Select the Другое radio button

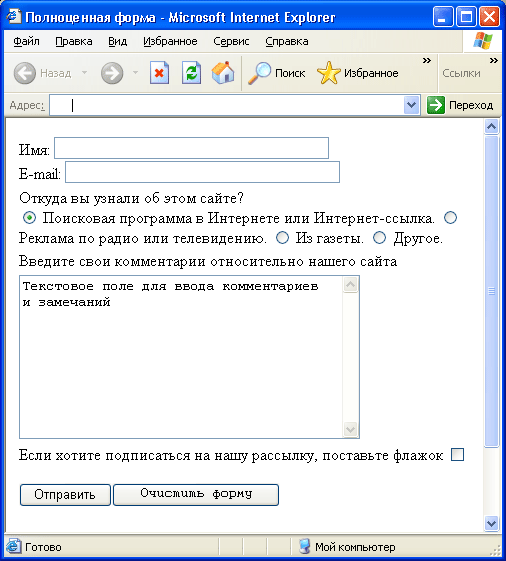[379, 238]
